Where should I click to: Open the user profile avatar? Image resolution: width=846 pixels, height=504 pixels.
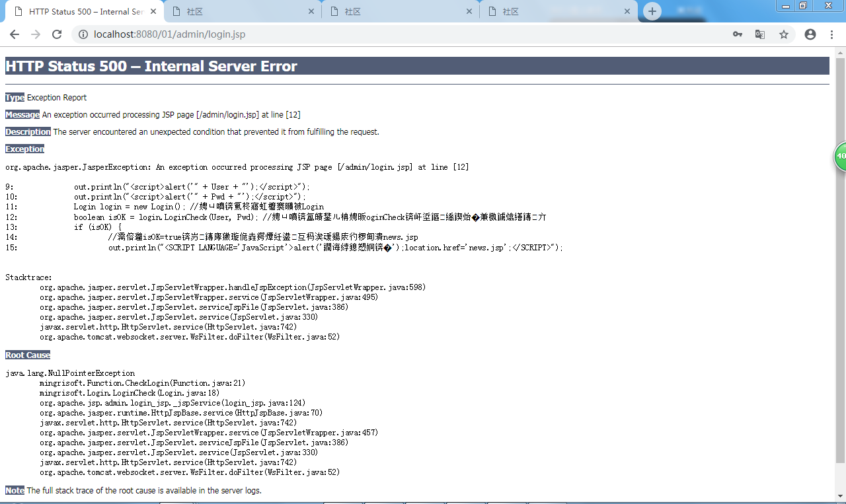click(810, 34)
